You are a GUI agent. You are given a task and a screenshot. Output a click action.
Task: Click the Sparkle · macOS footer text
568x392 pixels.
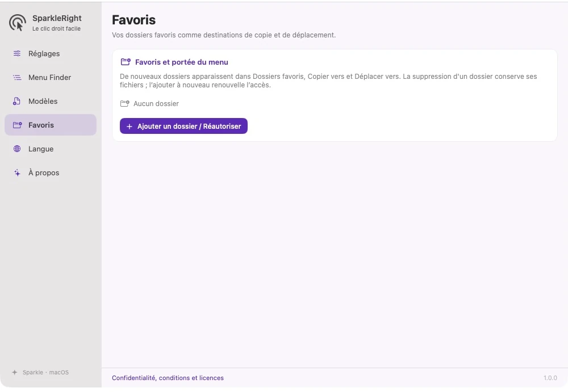[x=45, y=373]
